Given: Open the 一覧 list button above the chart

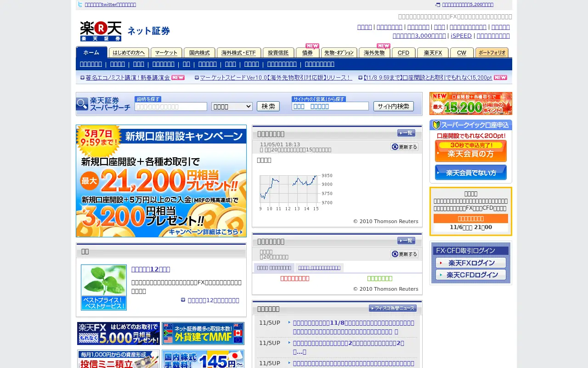Looking at the screenshot, I should (x=406, y=133).
